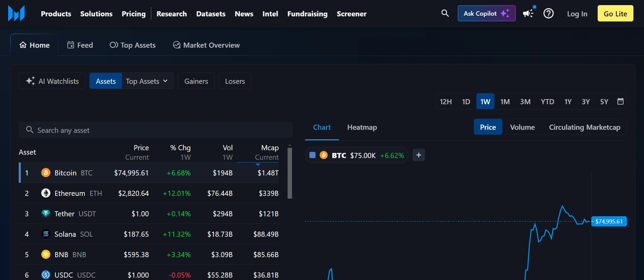Click the Messari logo icon

click(x=16, y=14)
